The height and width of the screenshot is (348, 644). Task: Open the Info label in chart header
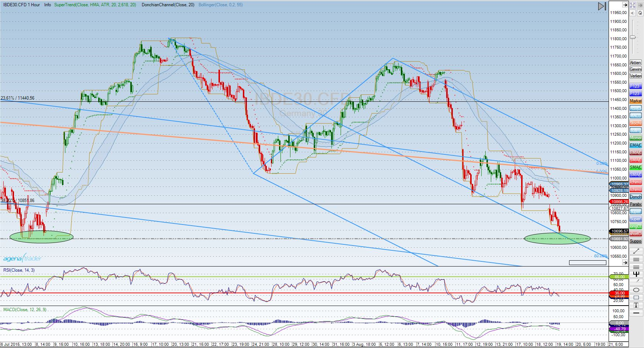click(48, 5)
